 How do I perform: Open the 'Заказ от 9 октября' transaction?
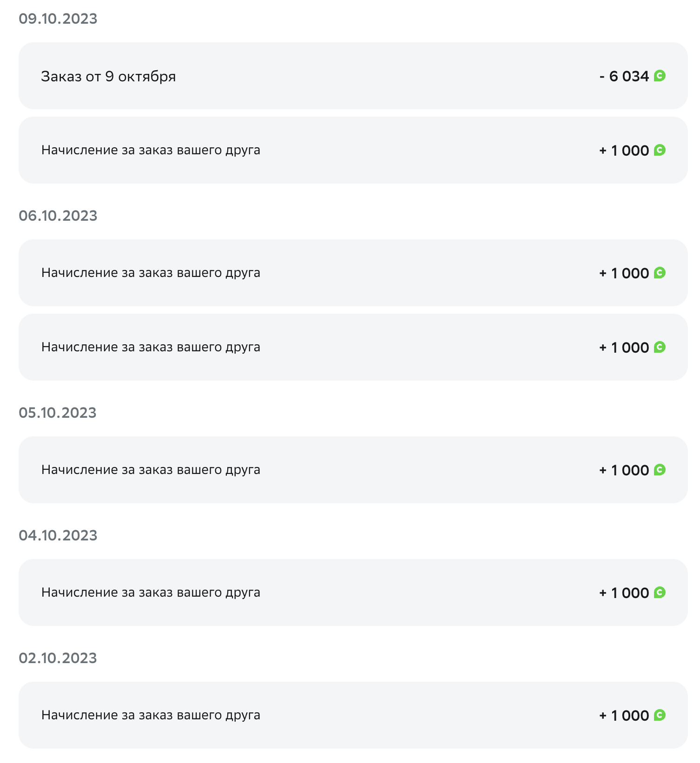pos(353,76)
